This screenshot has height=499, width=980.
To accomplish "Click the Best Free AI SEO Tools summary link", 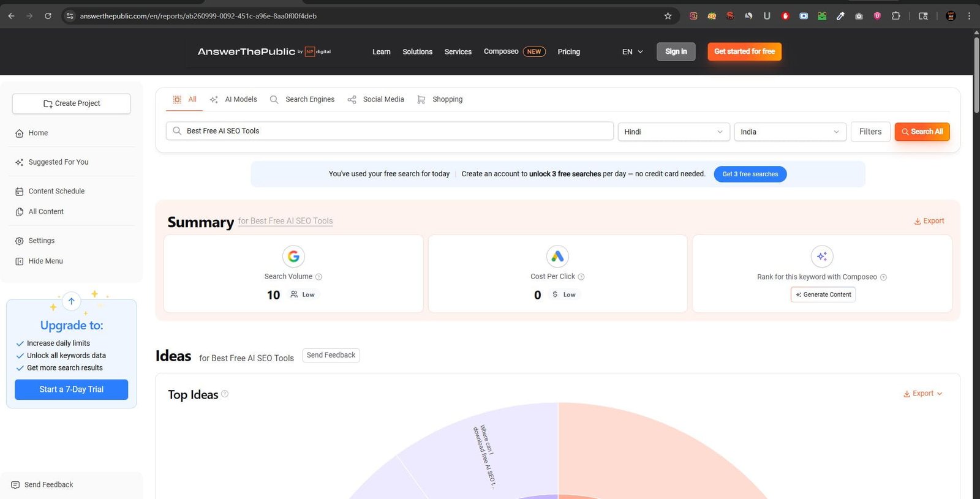I will tap(285, 221).
